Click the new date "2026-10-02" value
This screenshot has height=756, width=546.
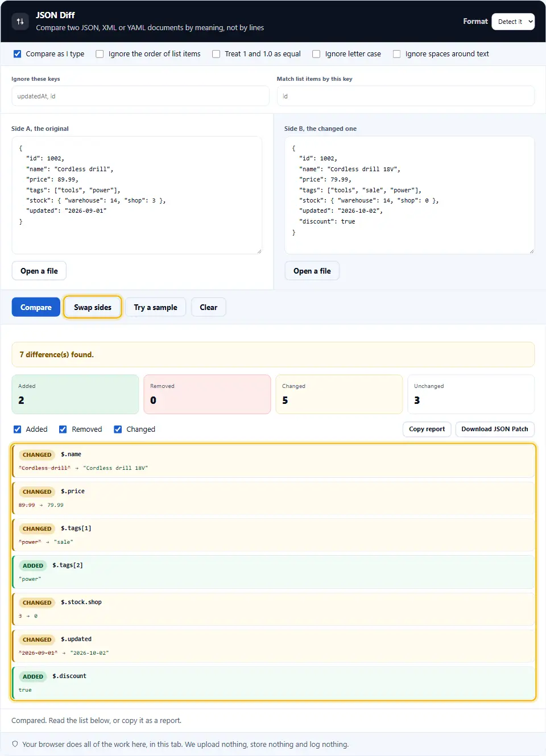89,653
